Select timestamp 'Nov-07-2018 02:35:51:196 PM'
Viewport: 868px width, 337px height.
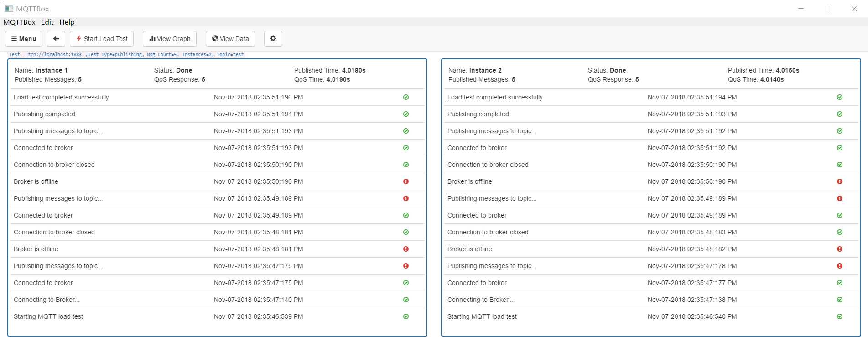(259, 97)
